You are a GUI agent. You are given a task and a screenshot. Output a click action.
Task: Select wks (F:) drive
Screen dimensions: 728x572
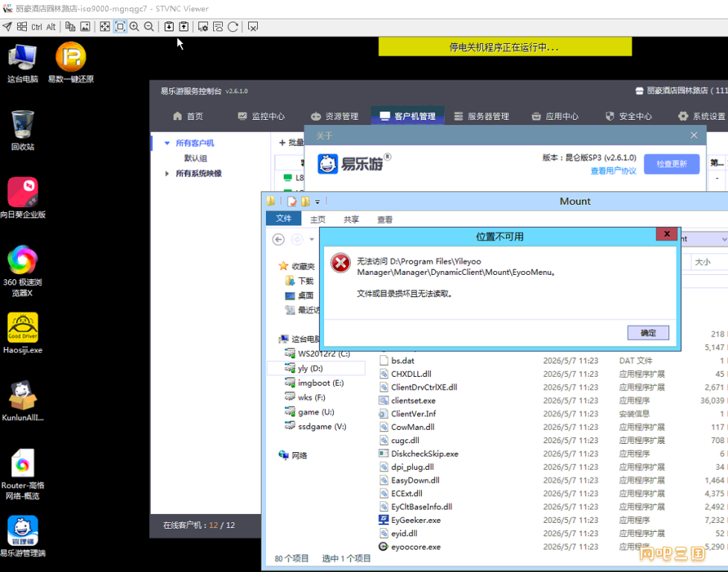click(305, 398)
